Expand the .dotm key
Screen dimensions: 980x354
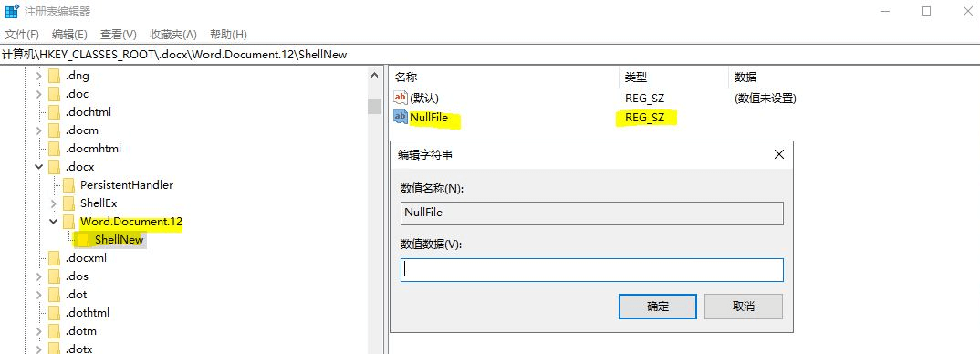(x=38, y=331)
